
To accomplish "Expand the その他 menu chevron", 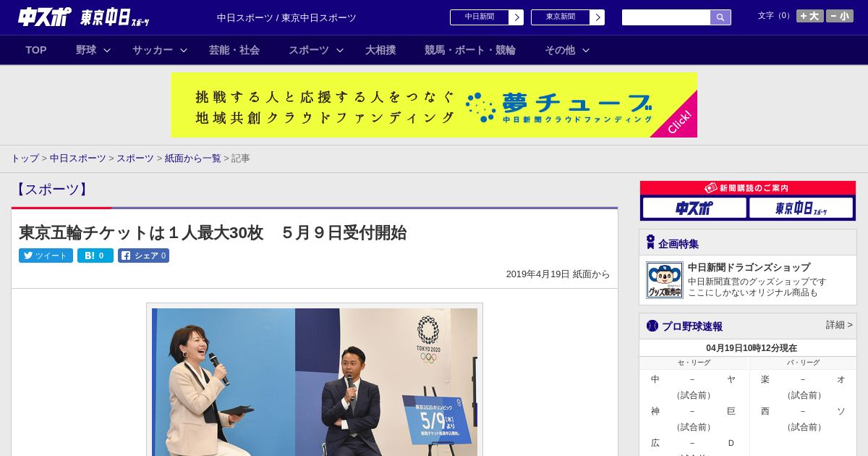I will 586,51.
